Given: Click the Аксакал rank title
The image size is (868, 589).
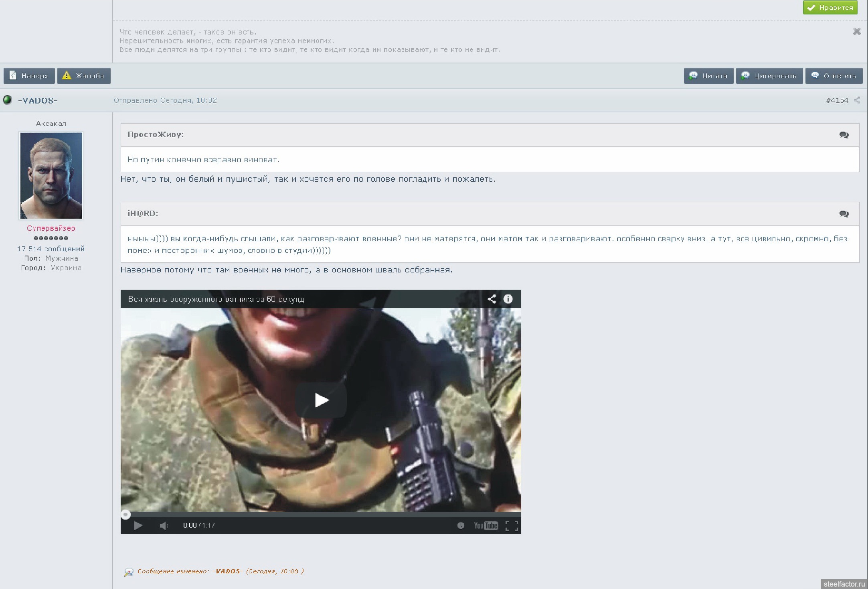Looking at the screenshot, I should coord(51,124).
